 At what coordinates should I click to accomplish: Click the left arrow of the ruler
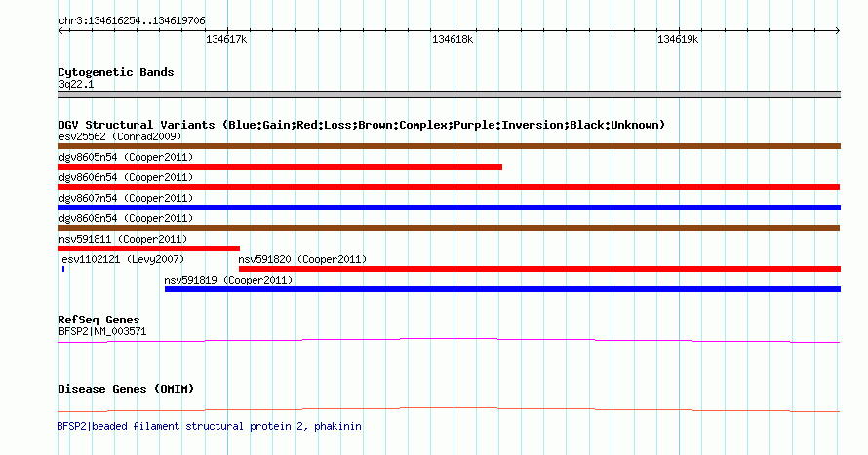pyautogui.click(x=60, y=30)
